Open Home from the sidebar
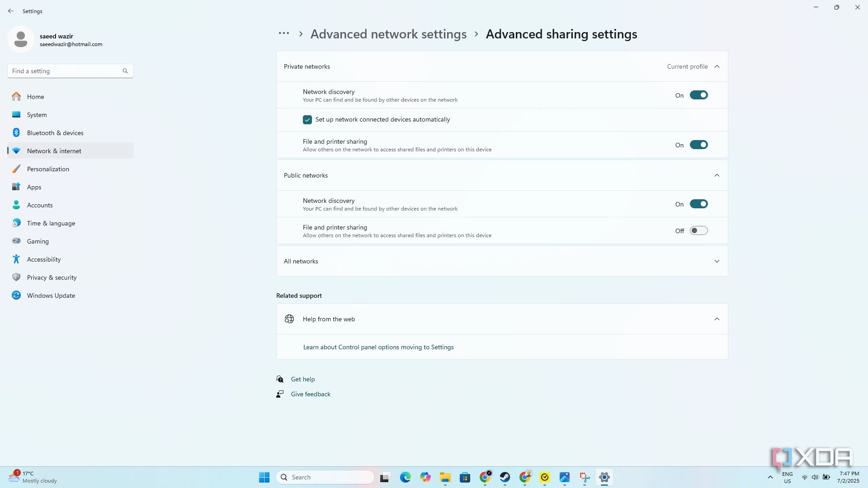The width and height of the screenshot is (868, 488). coord(71,97)
